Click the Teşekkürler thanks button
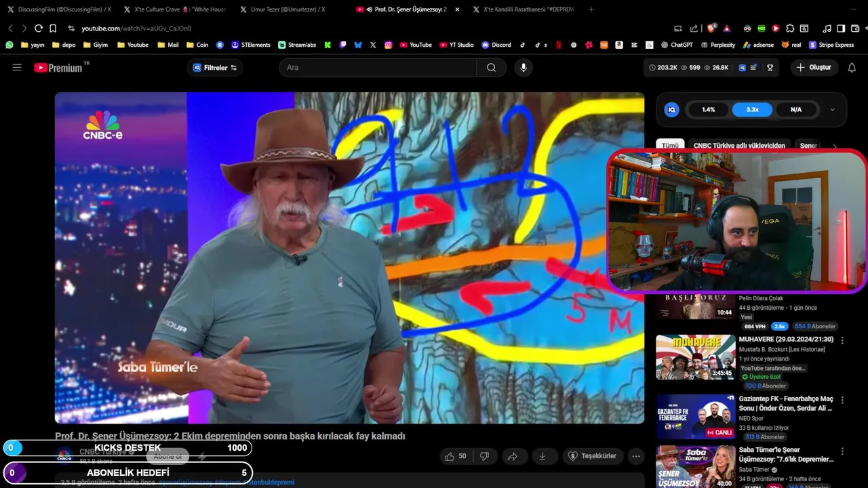Image resolution: width=868 pixels, height=488 pixels. (593, 456)
